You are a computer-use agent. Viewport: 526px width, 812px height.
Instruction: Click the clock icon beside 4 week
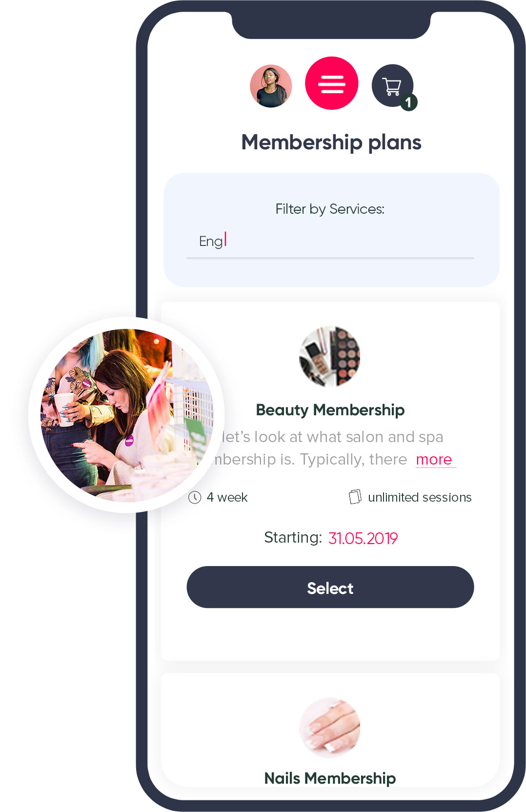(195, 497)
